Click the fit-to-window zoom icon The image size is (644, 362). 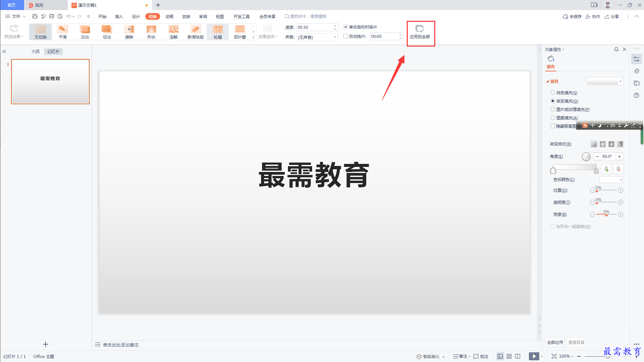554,356
